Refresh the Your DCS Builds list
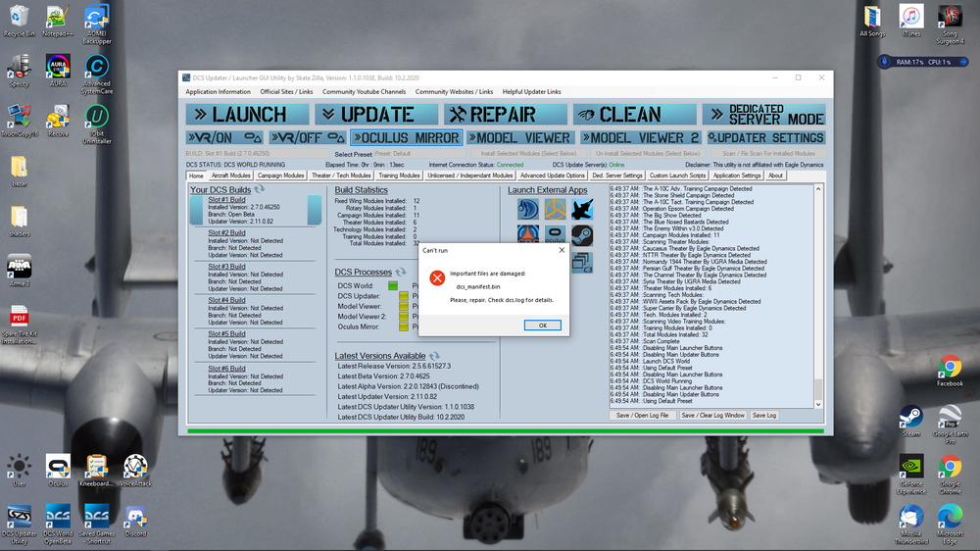The image size is (980, 551). (260, 189)
